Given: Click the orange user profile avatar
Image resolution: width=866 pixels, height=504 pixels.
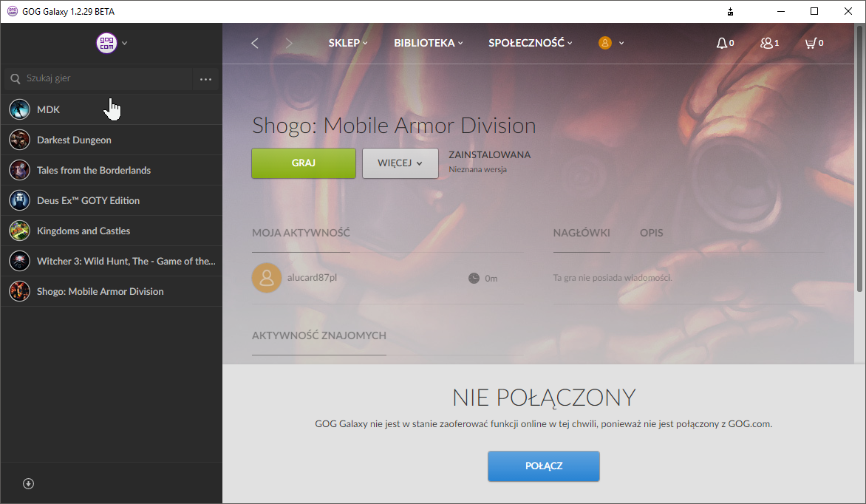Looking at the screenshot, I should [605, 43].
